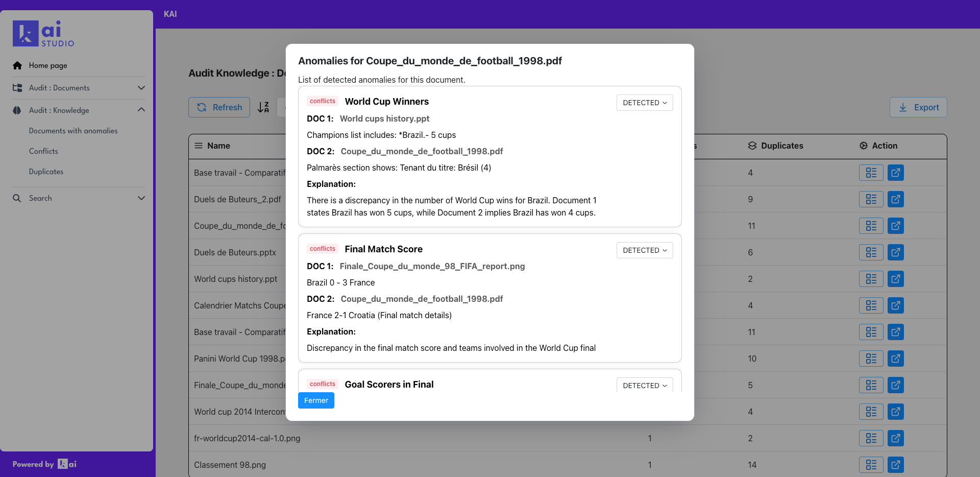Click duplicates count 14 in Classement row
The width and height of the screenshot is (980, 477).
752,465
